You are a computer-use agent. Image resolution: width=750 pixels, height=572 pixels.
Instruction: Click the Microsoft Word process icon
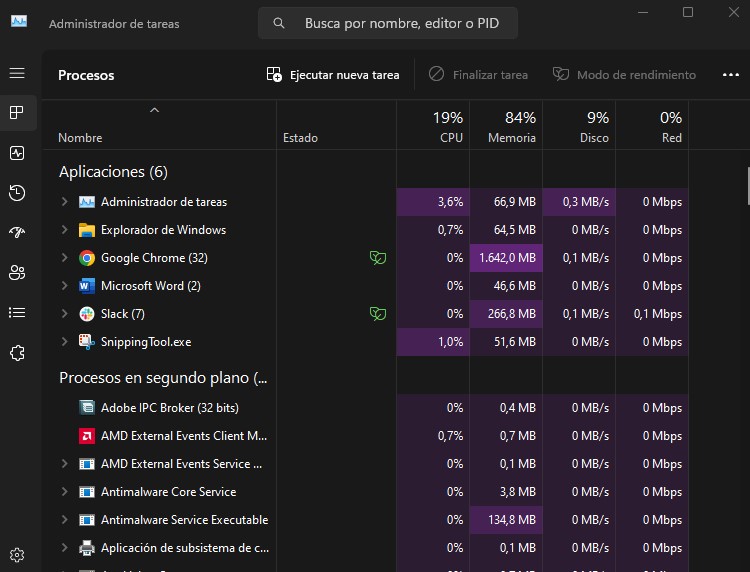tap(87, 286)
